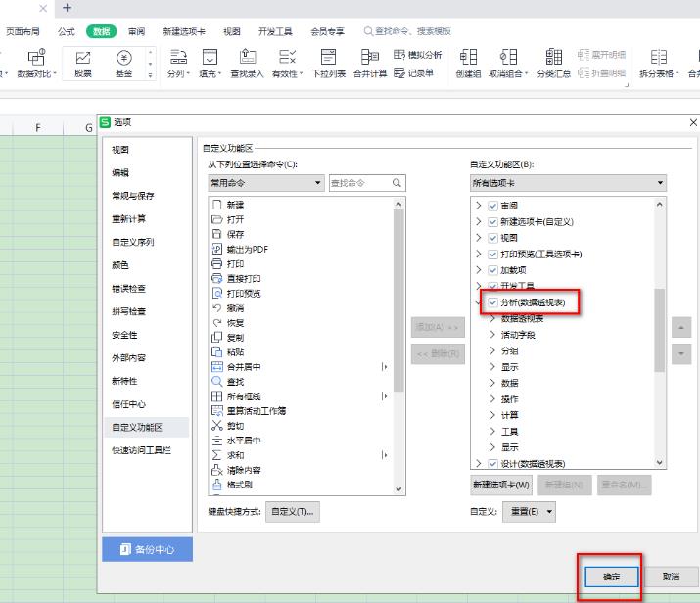Expand the 计算 group node
Viewport: 700px width, 603px height.
[x=492, y=415]
